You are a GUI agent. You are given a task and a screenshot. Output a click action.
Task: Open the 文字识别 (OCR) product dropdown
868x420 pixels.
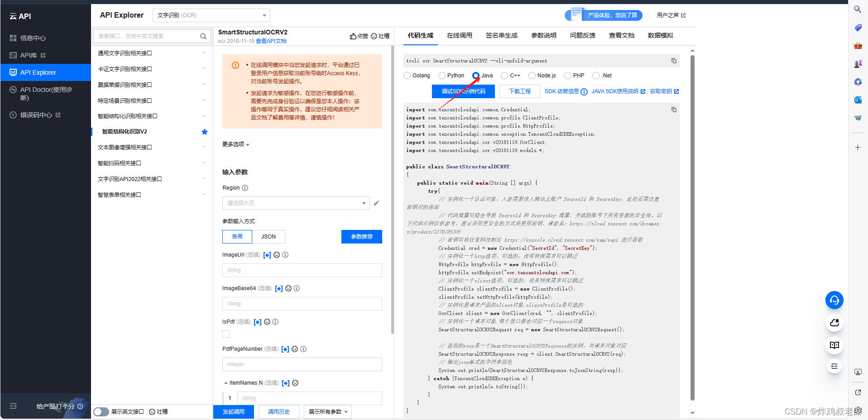coord(211,15)
